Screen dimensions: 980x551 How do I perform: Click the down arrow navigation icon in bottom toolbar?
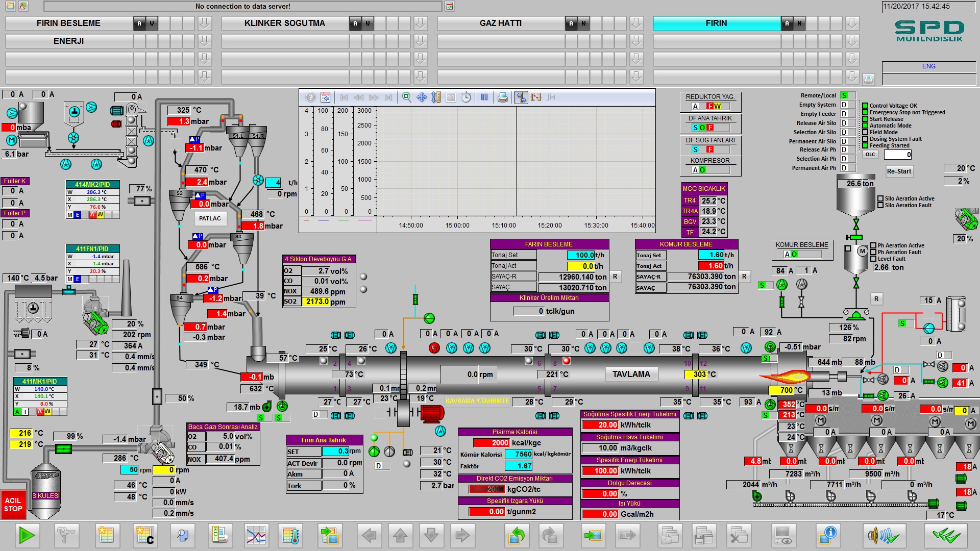(x=431, y=536)
